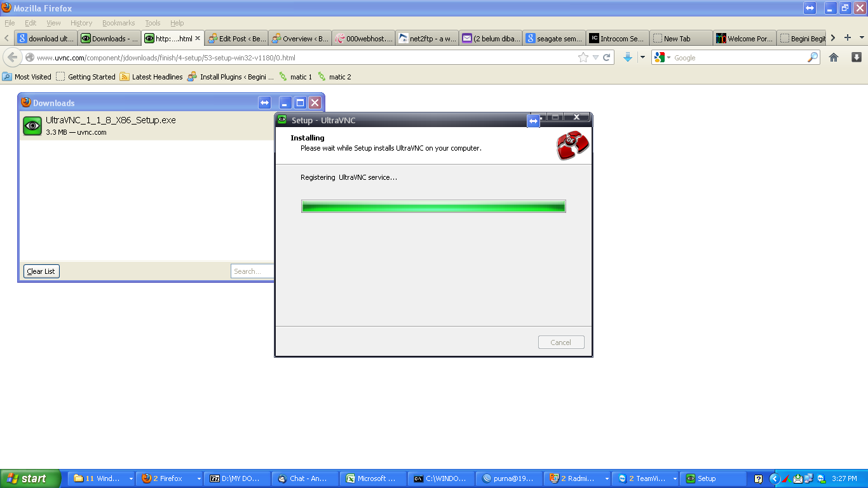This screenshot has height=488, width=868.
Task: Click the mail envelope tray icon
Action: tap(797, 478)
